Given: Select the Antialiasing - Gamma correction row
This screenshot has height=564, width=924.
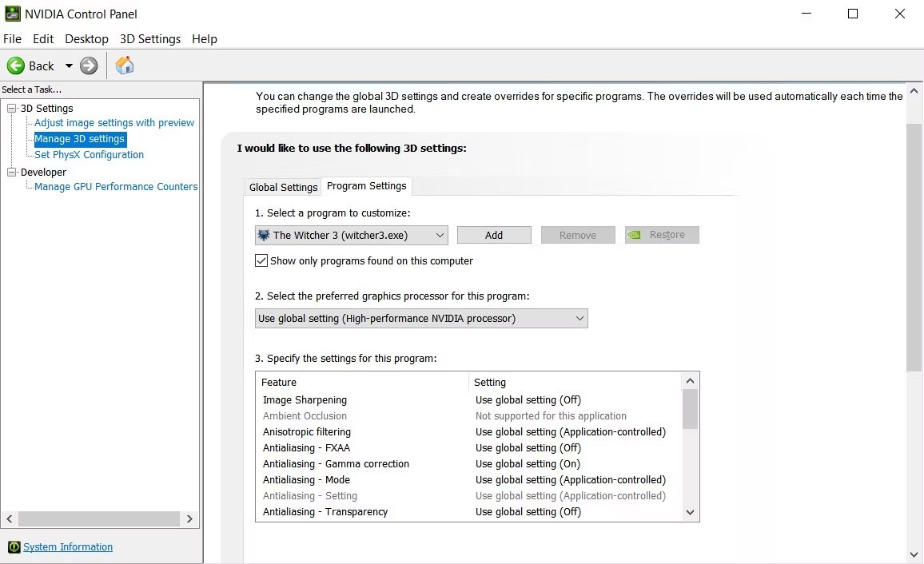Looking at the screenshot, I should pyautogui.click(x=468, y=464).
